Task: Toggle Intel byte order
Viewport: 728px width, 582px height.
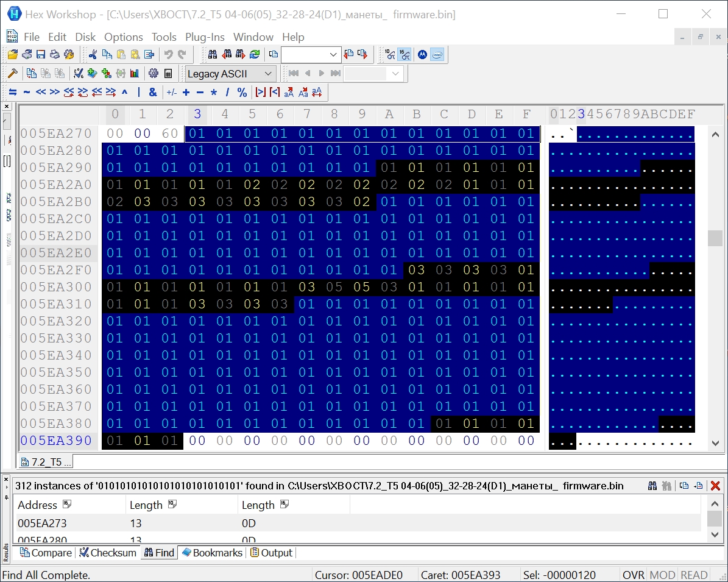Action: pos(437,55)
